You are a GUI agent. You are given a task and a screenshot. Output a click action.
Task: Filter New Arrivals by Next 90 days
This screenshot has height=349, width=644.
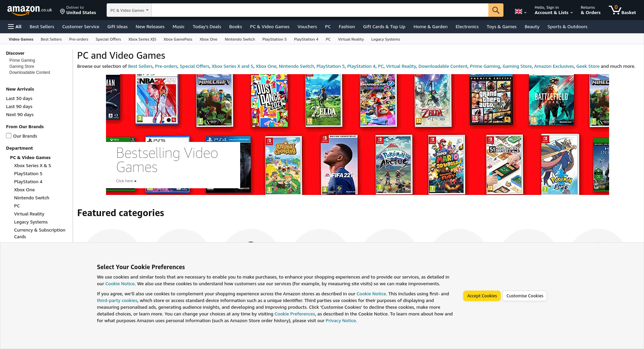point(20,114)
